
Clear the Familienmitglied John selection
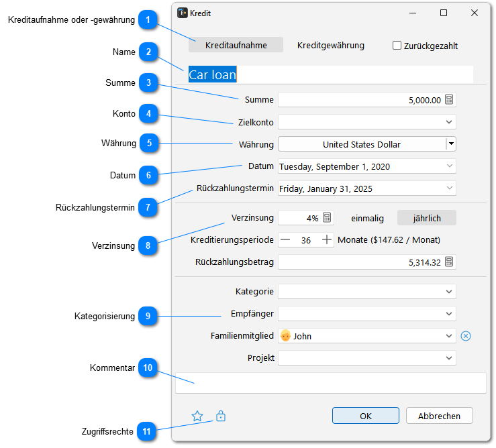click(466, 336)
